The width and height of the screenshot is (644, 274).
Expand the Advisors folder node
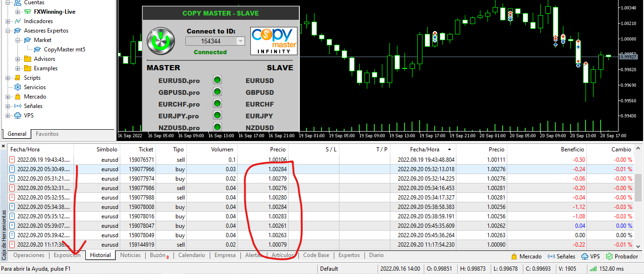click(17, 59)
